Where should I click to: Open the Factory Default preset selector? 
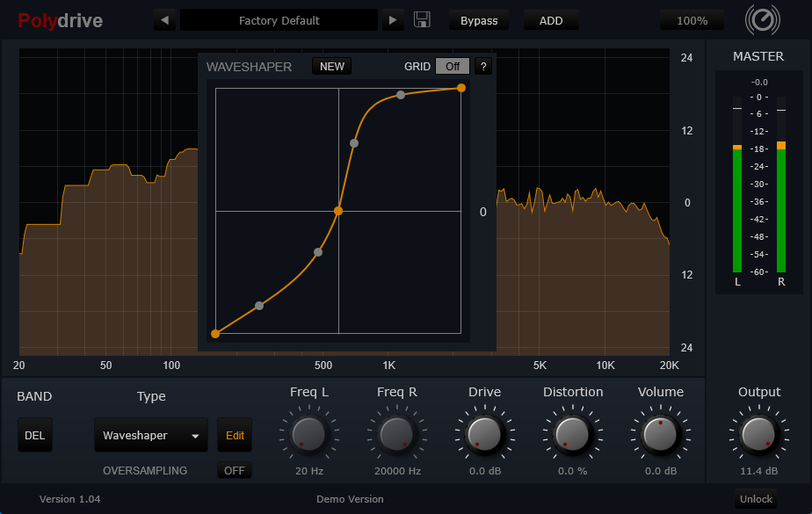click(279, 19)
